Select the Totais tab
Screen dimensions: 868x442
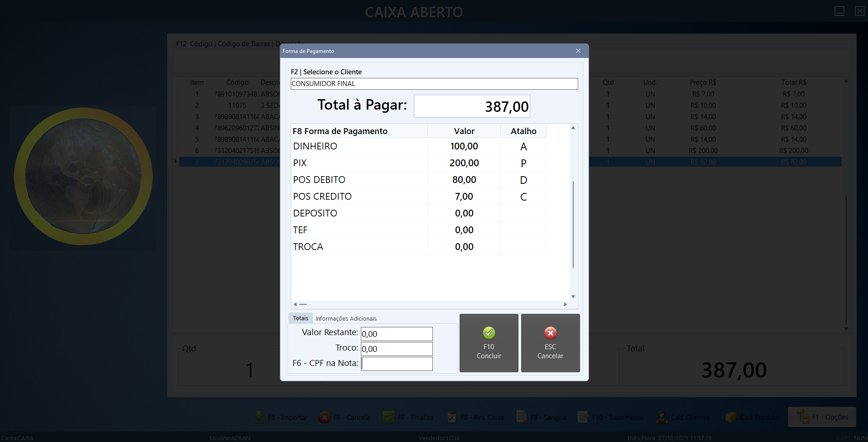(x=300, y=318)
